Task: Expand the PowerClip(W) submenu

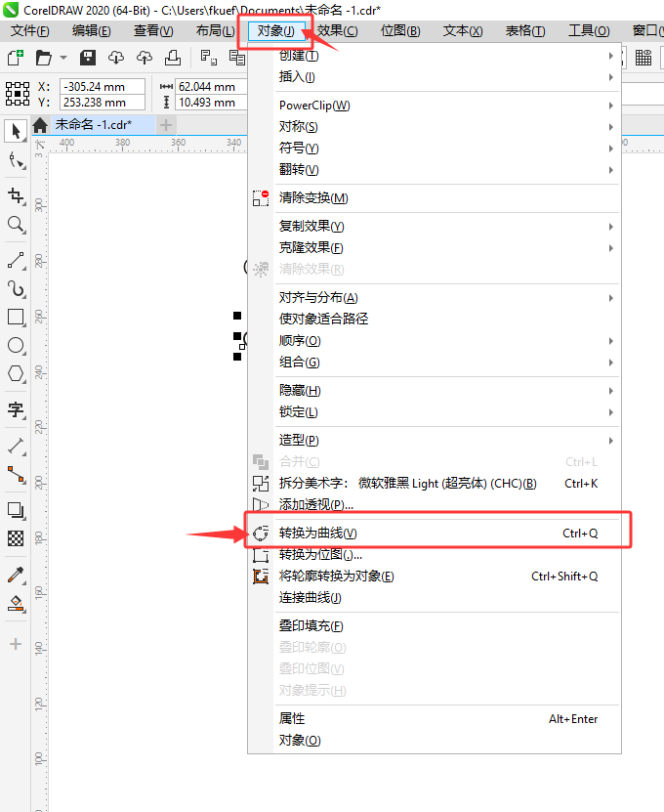Action: tap(435, 106)
